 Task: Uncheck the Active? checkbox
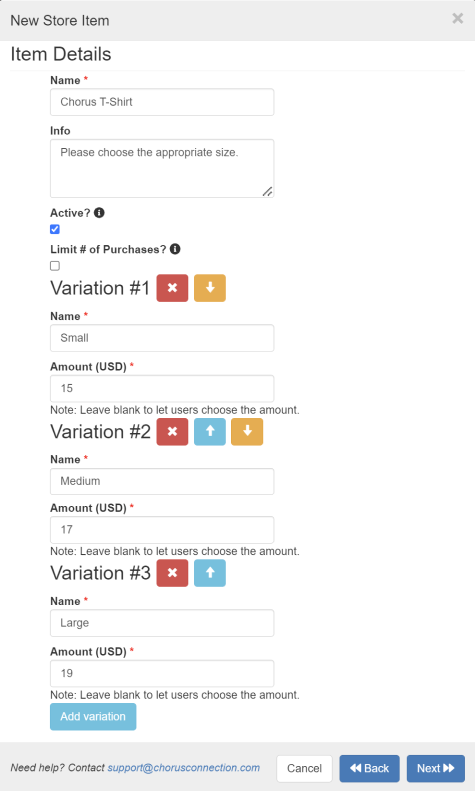pos(55,230)
